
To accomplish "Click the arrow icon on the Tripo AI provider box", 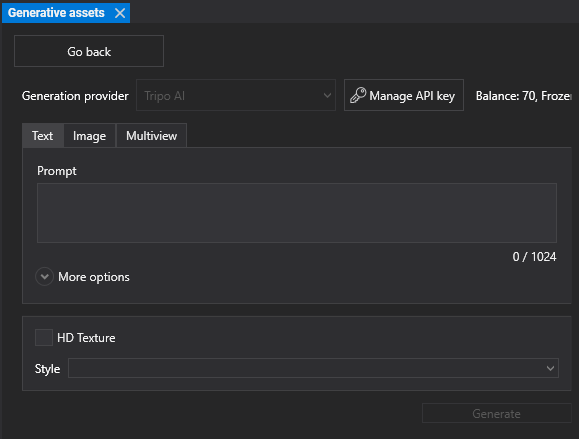I will click(x=327, y=95).
